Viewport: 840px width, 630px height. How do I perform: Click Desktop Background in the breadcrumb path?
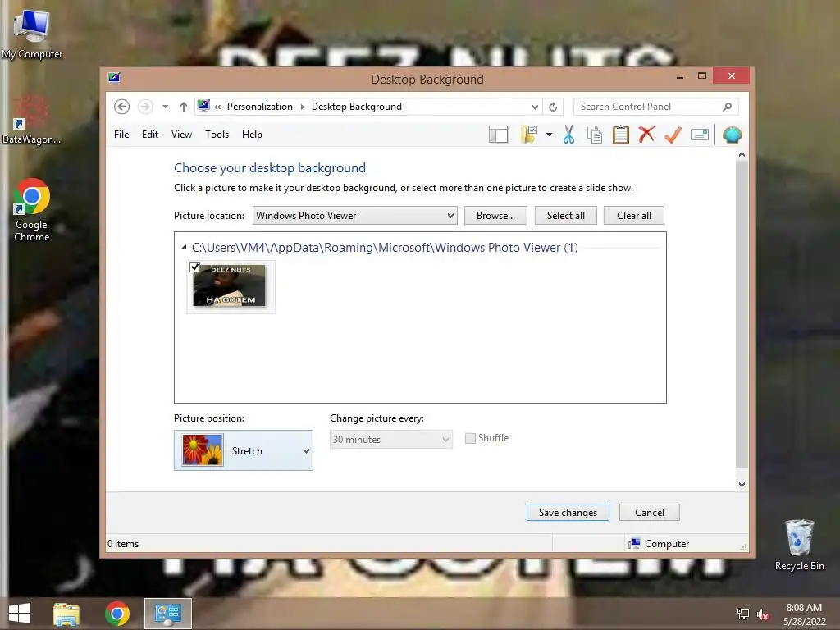click(356, 107)
